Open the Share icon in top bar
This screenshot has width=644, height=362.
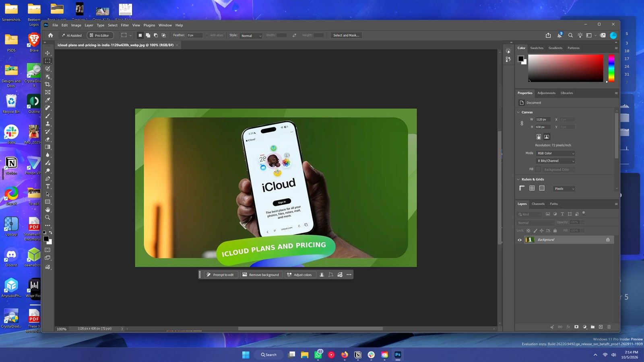(x=548, y=35)
